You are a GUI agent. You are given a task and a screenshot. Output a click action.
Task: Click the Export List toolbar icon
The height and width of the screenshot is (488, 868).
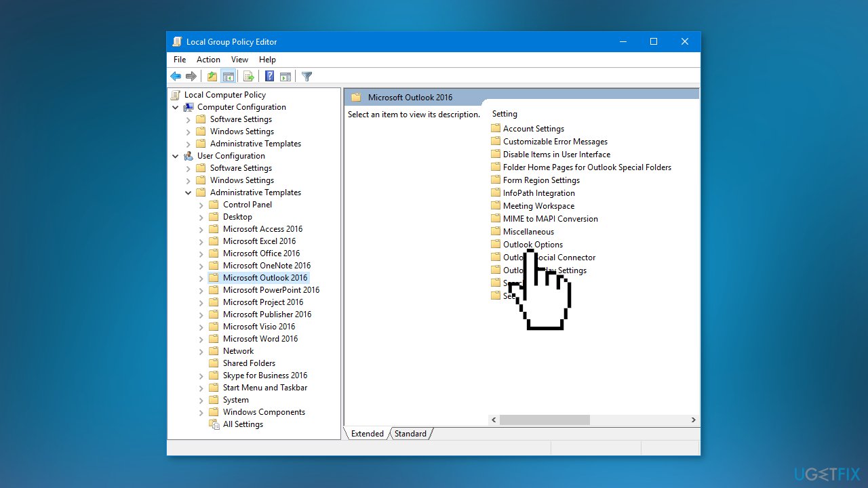[x=249, y=77]
